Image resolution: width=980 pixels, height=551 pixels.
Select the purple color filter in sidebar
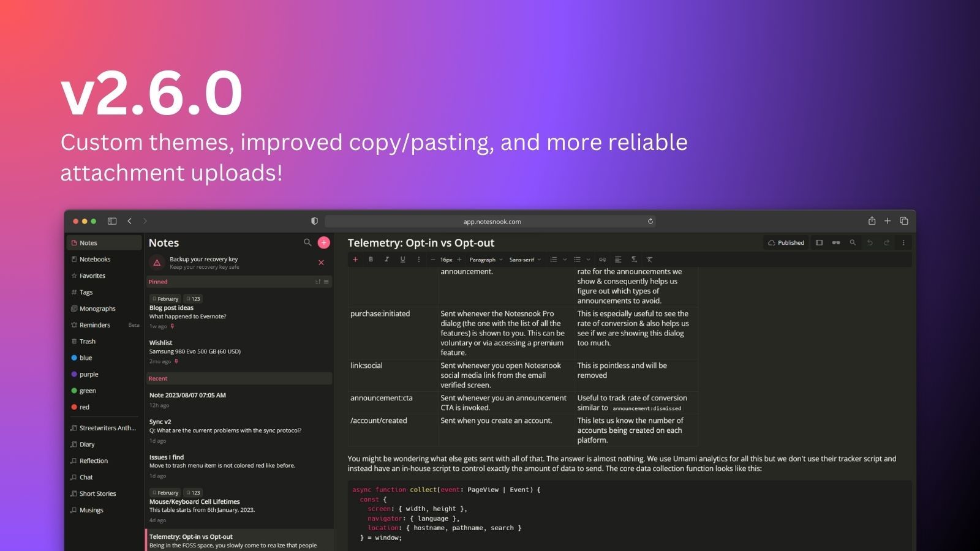(x=89, y=375)
